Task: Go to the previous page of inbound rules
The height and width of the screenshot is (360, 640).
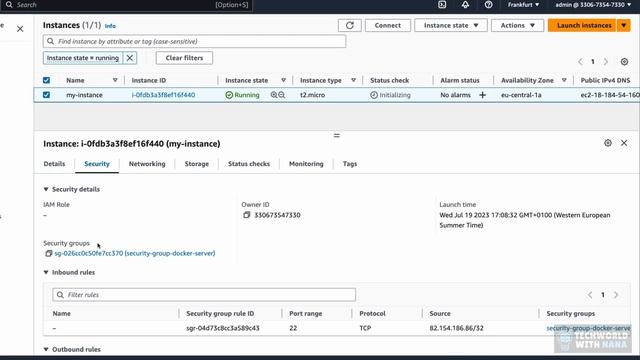Action: point(590,295)
